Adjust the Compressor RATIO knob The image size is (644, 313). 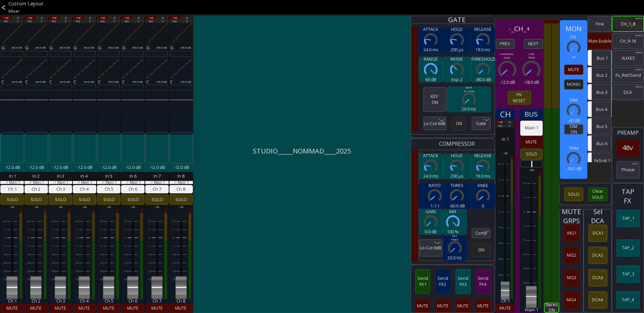tap(434, 196)
